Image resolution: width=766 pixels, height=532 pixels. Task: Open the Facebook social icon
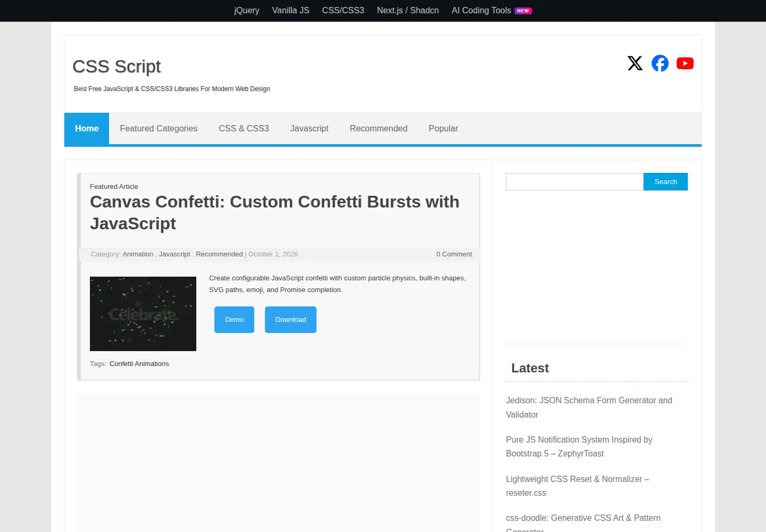pyautogui.click(x=660, y=63)
